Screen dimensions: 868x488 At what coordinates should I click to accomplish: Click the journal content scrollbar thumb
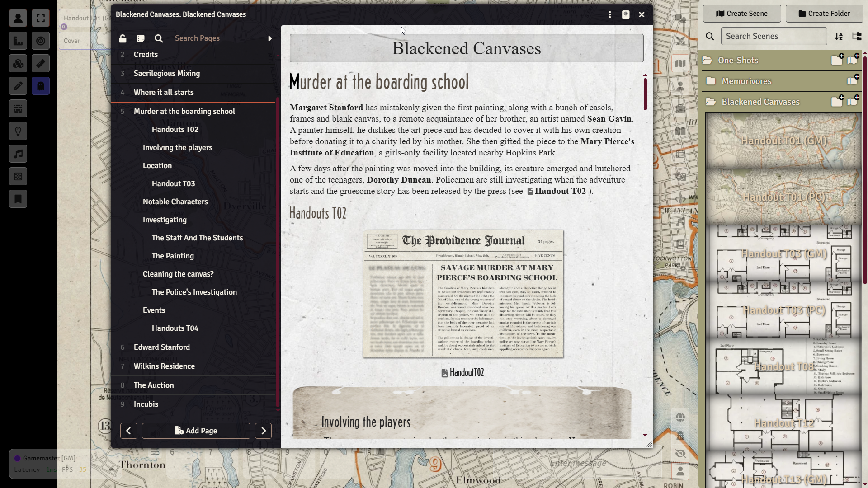click(x=645, y=94)
